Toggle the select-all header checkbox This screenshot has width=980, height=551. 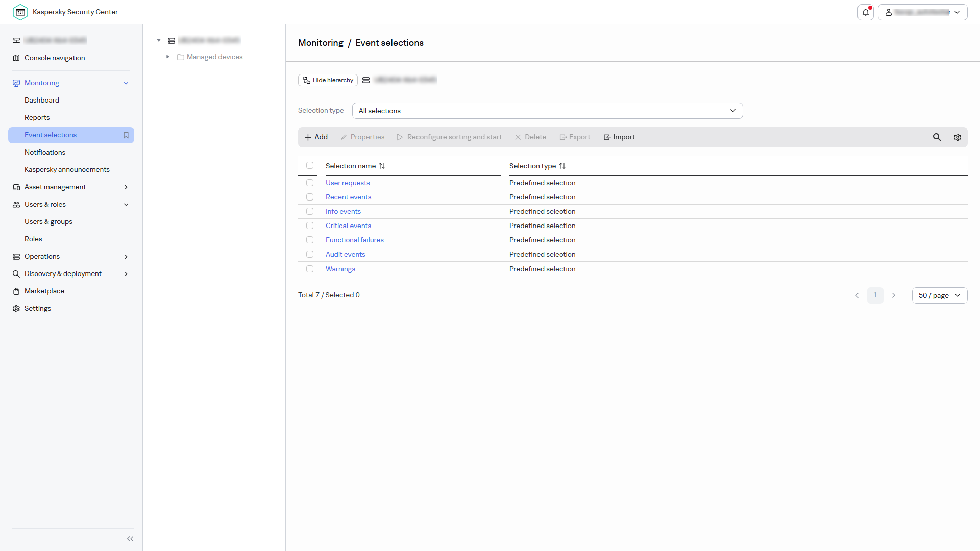(310, 165)
